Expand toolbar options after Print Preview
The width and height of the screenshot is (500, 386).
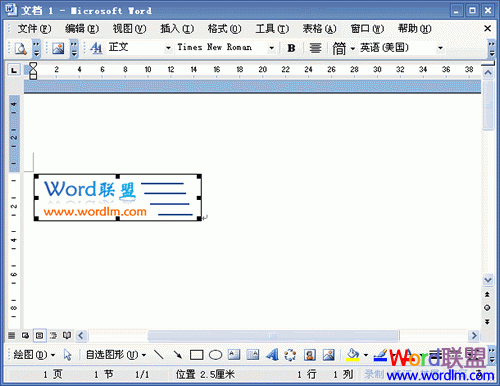point(36,48)
